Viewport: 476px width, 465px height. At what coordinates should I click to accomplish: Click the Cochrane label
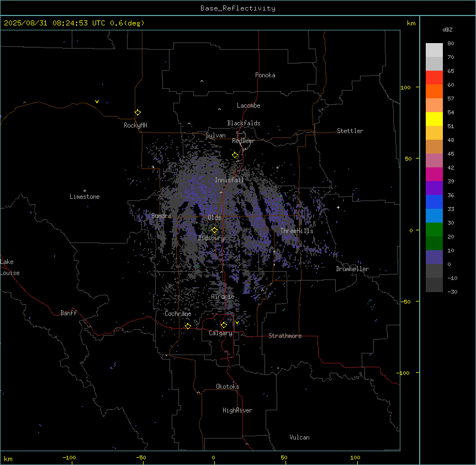click(178, 314)
